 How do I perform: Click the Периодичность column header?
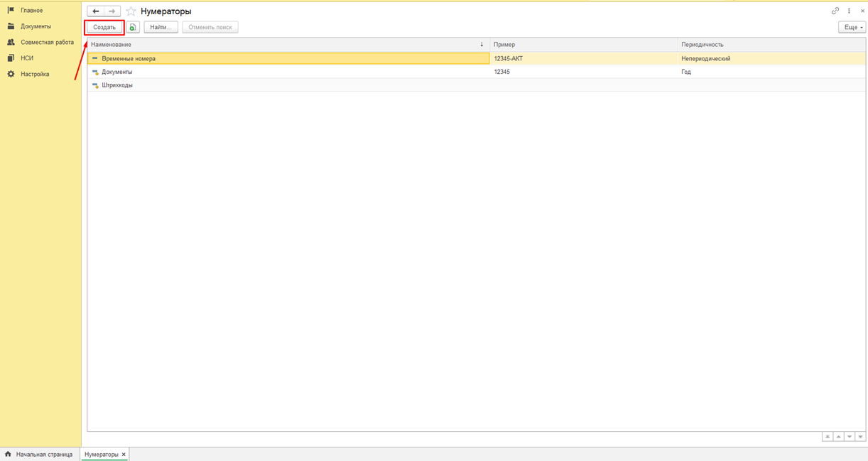tap(771, 45)
